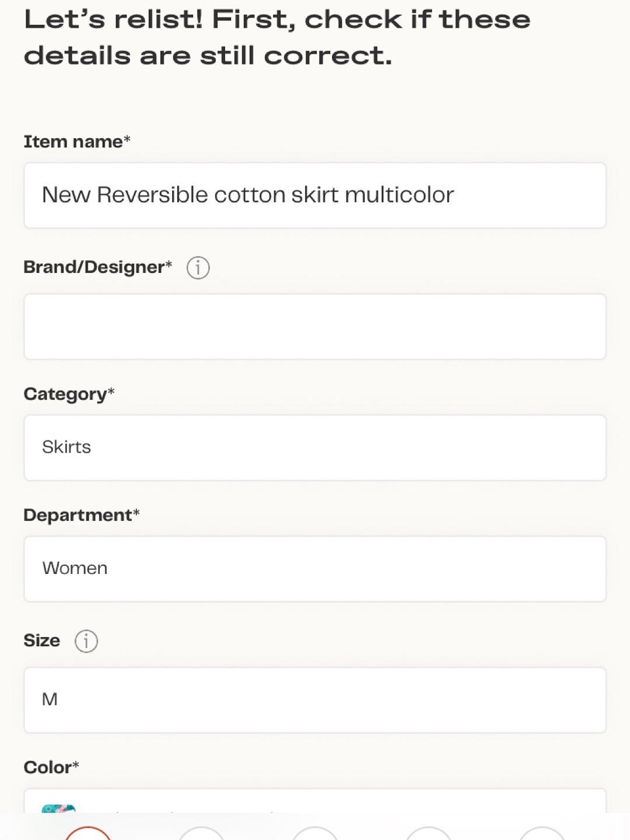This screenshot has height=840, width=630.
Task: Select the multicolor swatch in Color field
Action: [x=58, y=808]
